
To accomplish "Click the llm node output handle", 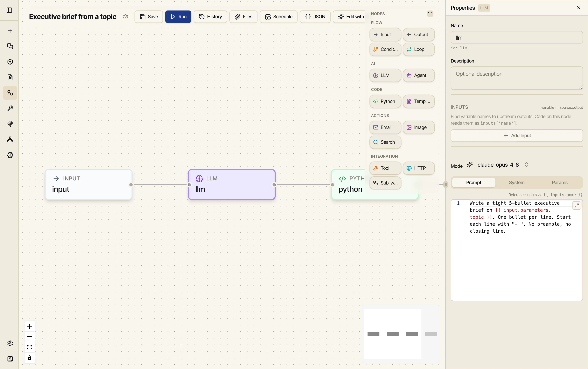I will [274, 185].
